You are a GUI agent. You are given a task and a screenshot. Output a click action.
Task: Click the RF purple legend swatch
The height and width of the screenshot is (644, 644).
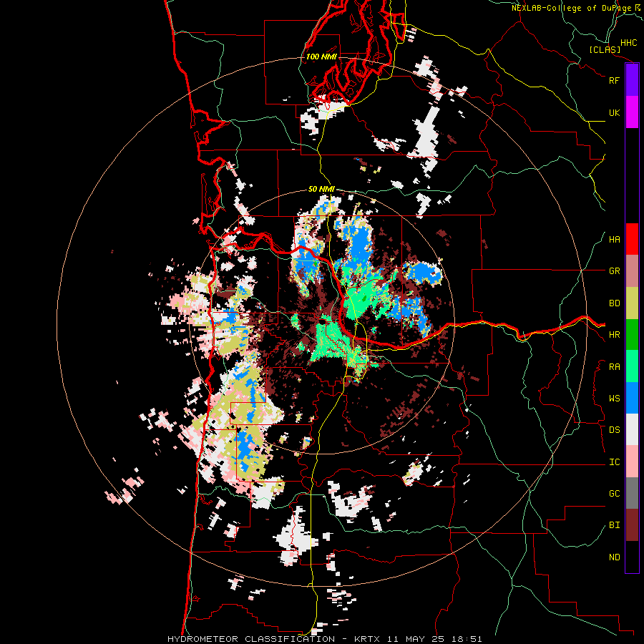(632, 80)
